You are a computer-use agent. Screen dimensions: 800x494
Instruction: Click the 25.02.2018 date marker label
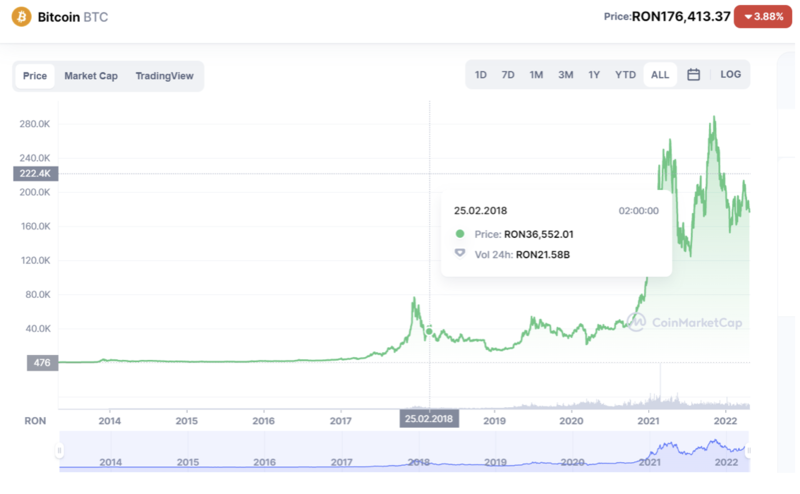[429, 419]
